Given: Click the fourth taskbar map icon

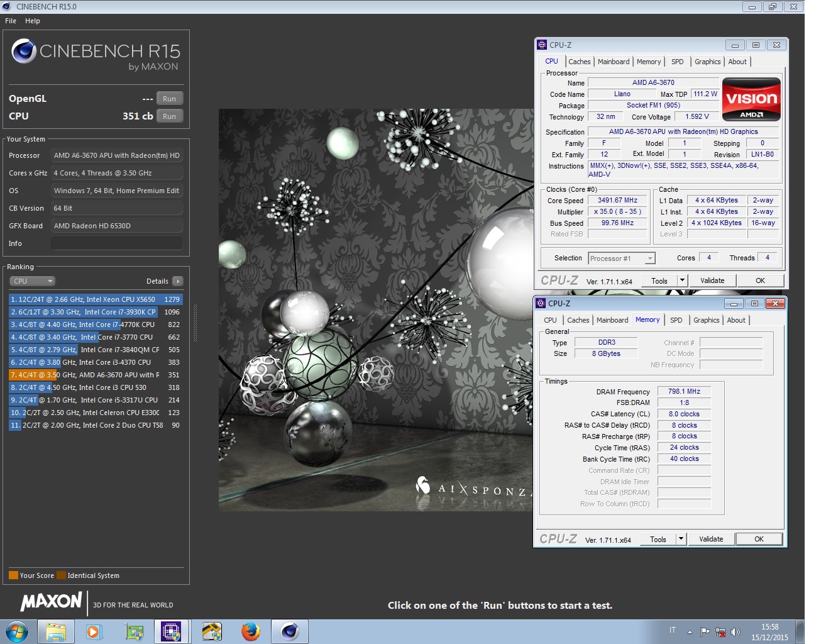Looking at the screenshot, I should click(x=134, y=631).
